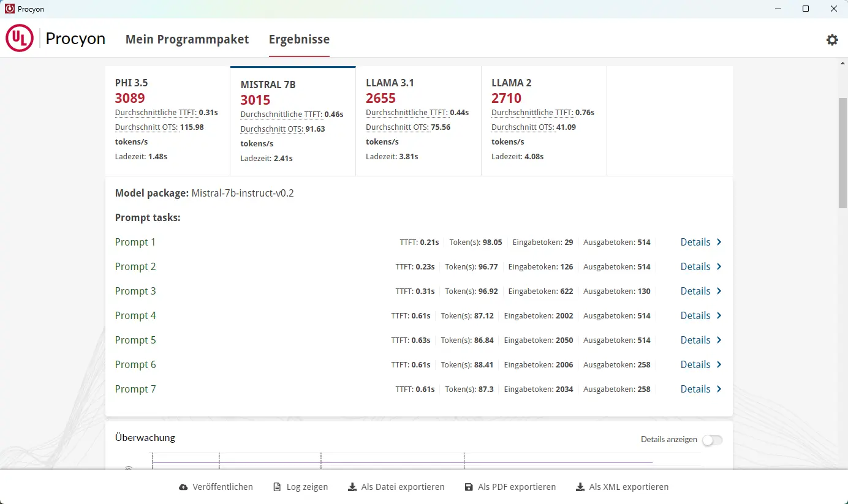Viewport: 848px width, 504px height.
Task: Select the LLAMA 3.1 results tab
Action: 418,121
